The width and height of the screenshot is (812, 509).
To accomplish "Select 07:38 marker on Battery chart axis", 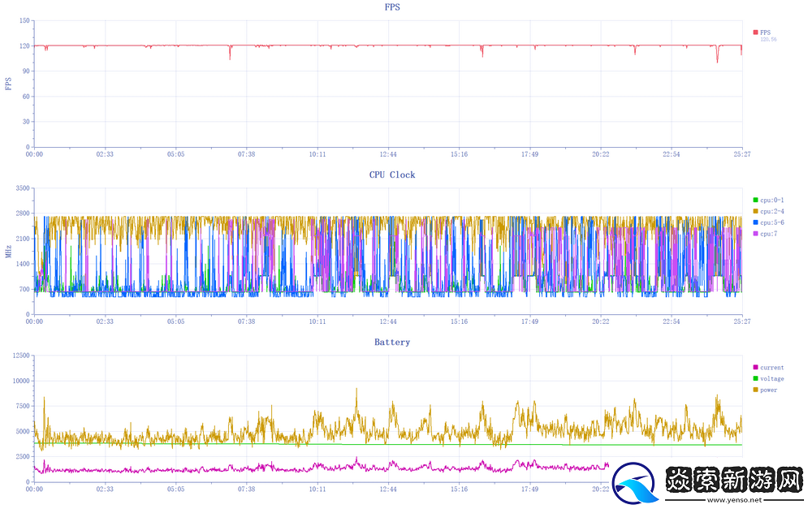I will tap(247, 490).
